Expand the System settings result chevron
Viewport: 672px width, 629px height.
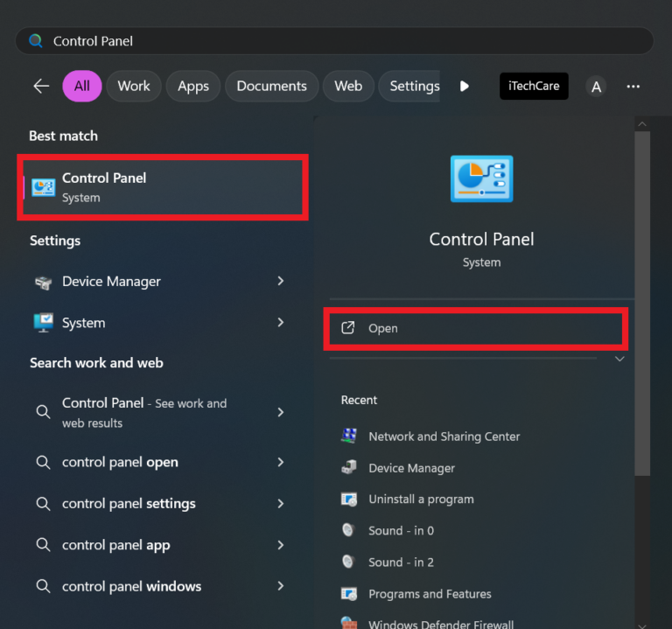280,322
